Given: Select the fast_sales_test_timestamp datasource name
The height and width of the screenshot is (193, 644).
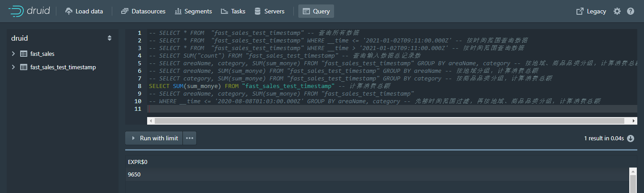Looking at the screenshot, I should tap(63, 67).
